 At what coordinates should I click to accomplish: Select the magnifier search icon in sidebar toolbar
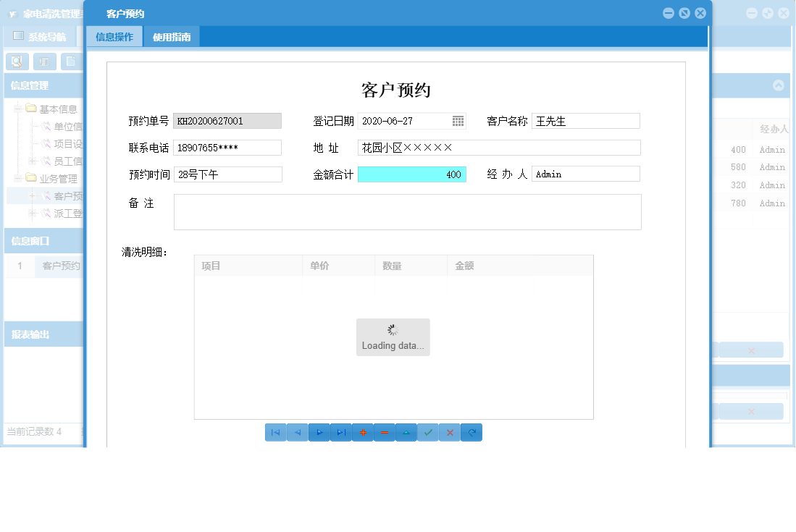(x=17, y=62)
